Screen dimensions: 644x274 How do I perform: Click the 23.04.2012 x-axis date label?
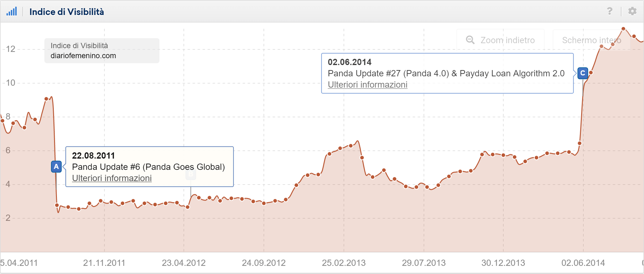pyautogui.click(x=184, y=263)
